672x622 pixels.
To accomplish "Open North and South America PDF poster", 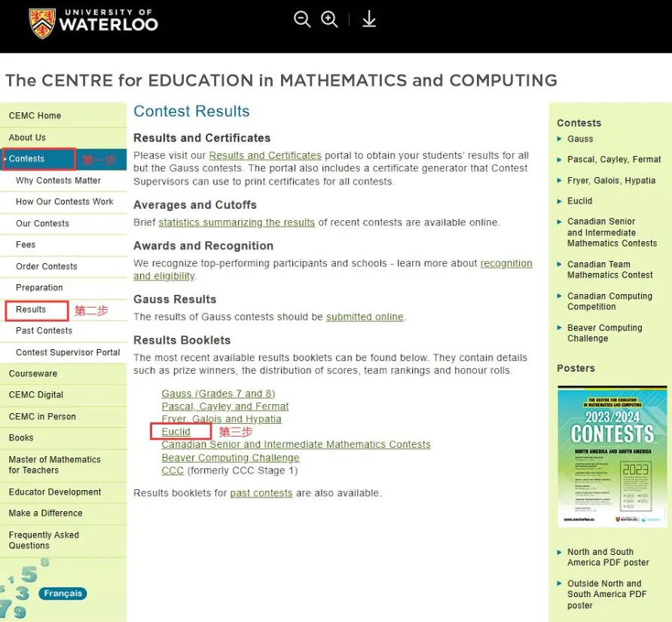I will tap(608, 557).
